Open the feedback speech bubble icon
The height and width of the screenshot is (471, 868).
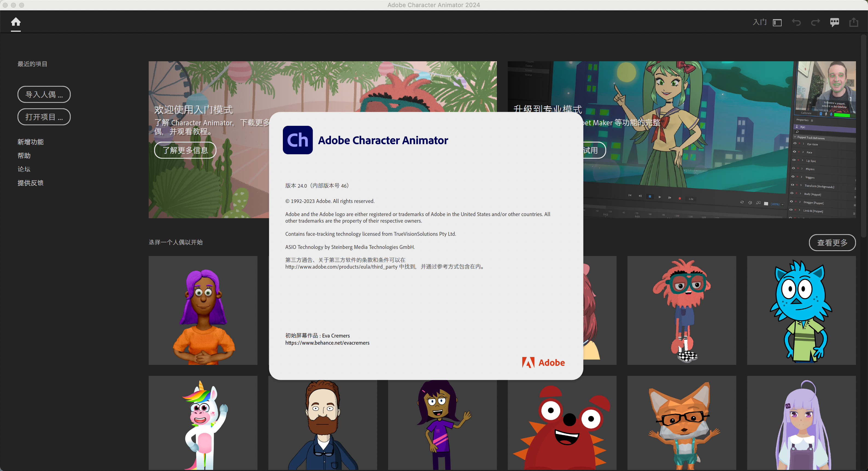(835, 23)
